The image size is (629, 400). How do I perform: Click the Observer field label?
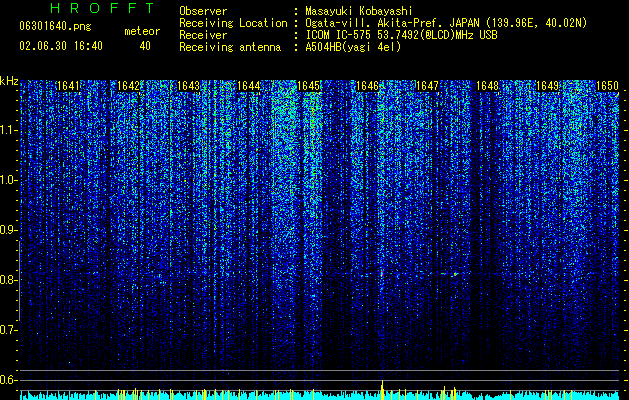[203, 11]
